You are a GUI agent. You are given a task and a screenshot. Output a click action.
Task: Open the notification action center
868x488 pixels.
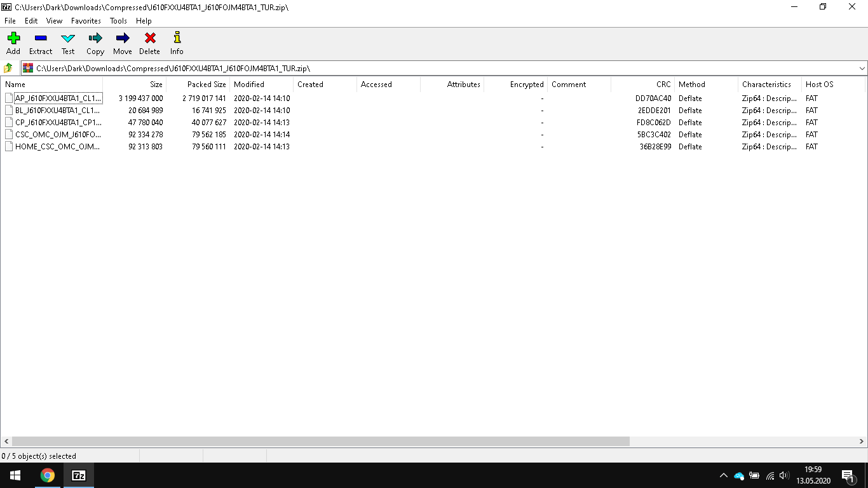pos(848,475)
